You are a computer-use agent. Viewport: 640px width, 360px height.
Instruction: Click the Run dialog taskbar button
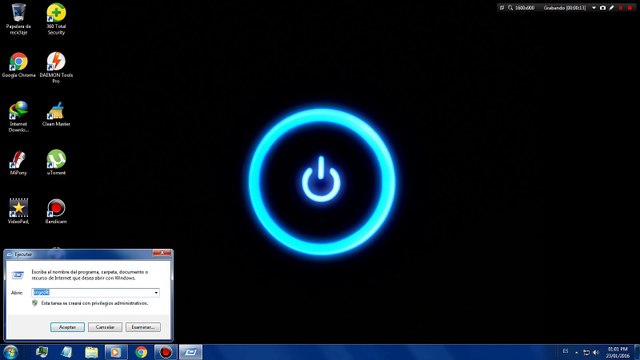pyautogui.click(x=191, y=352)
